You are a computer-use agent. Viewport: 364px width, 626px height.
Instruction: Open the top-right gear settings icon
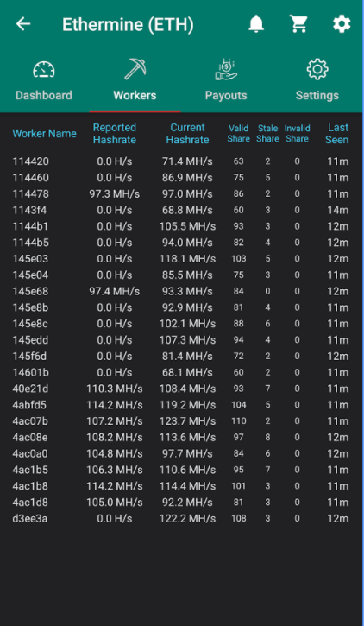tap(342, 24)
